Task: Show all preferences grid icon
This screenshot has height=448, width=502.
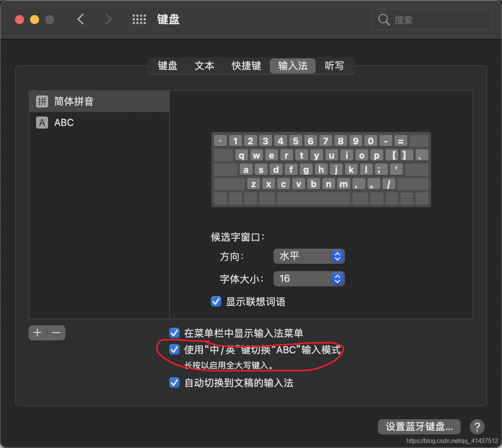Action: pos(139,20)
